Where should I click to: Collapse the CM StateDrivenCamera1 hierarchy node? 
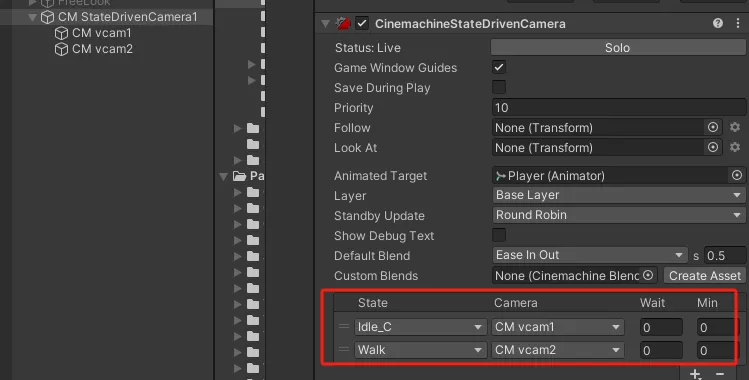pos(32,18)
